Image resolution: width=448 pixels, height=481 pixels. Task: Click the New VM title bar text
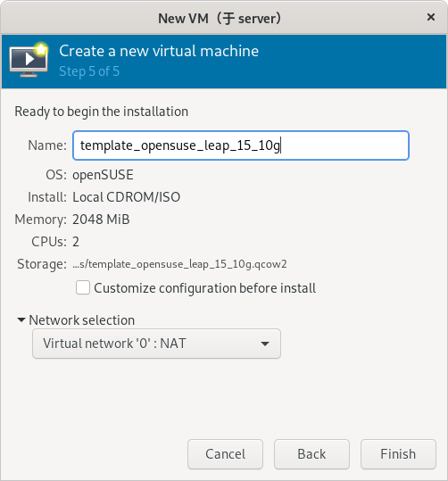[220, 19]
